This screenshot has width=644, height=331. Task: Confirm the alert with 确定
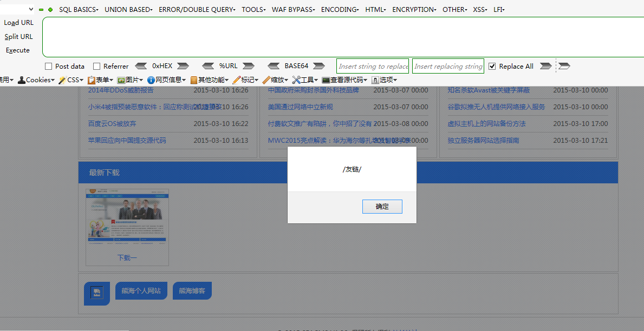coord(382,206)
